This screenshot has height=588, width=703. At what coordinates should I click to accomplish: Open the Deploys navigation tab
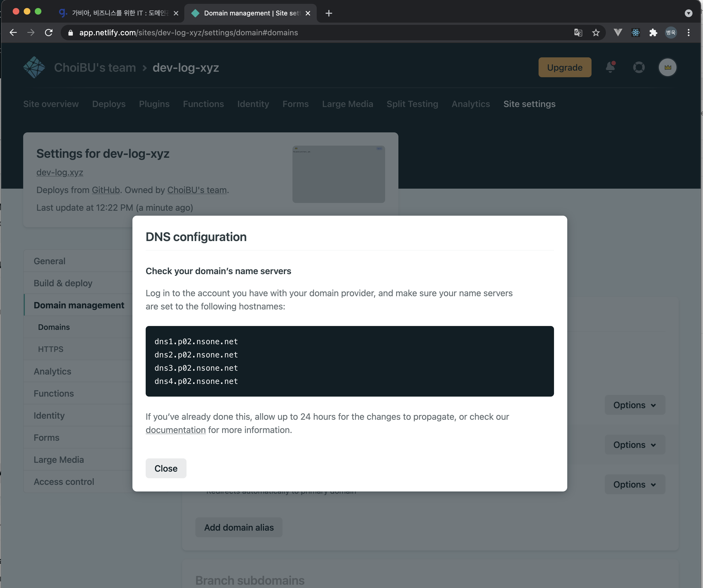pos(109,104)
